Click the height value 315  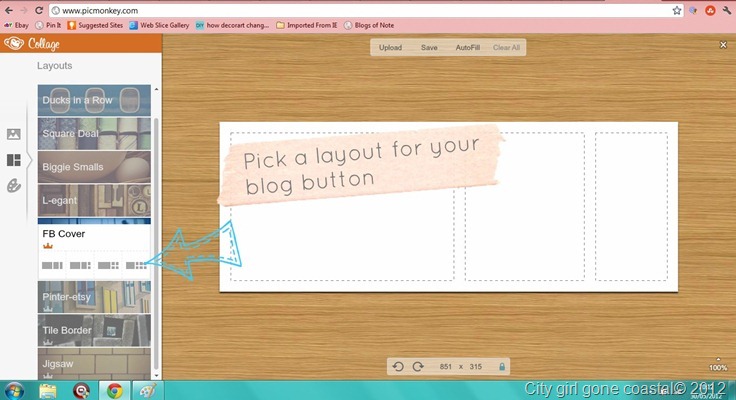tap(475, 367)
